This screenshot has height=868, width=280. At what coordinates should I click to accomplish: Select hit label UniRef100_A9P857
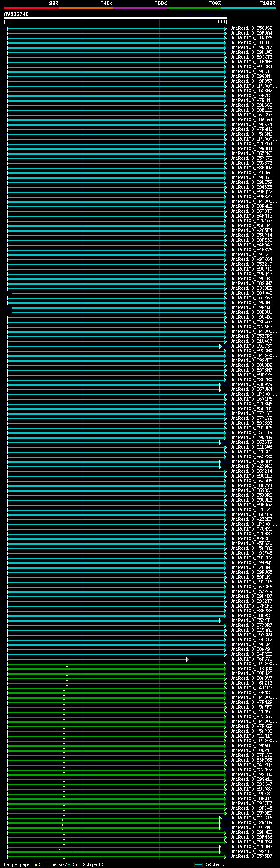click(x=251, y=81)
